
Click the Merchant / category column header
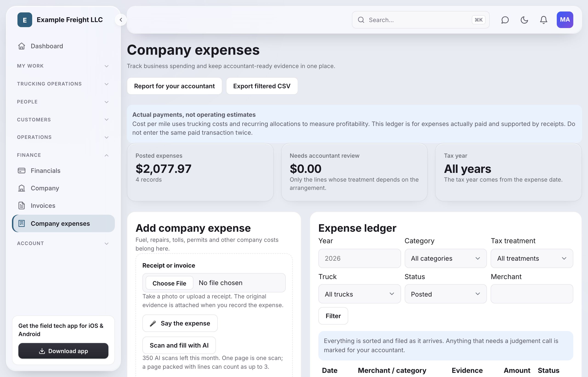pyautogui.click(x=392, y=370)
